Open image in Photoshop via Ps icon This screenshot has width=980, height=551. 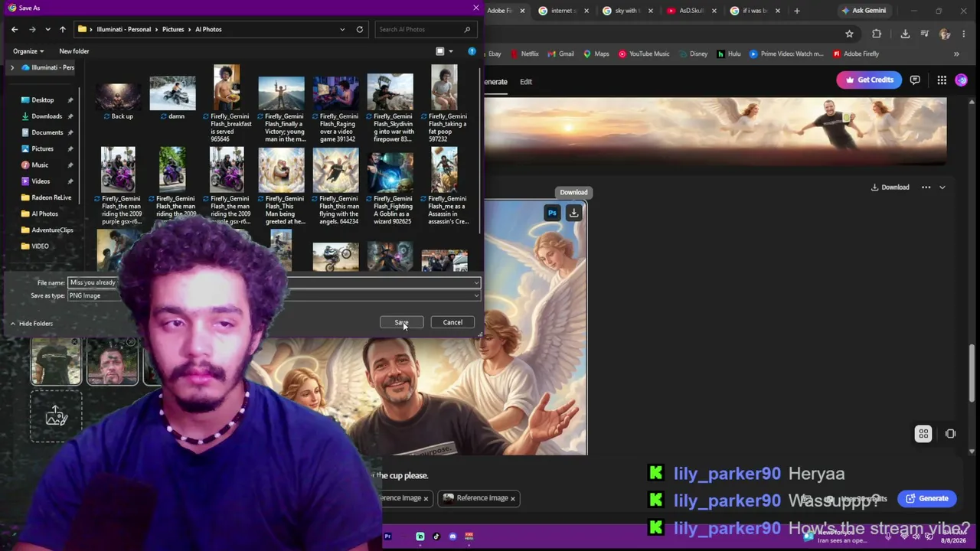(552, 213)
